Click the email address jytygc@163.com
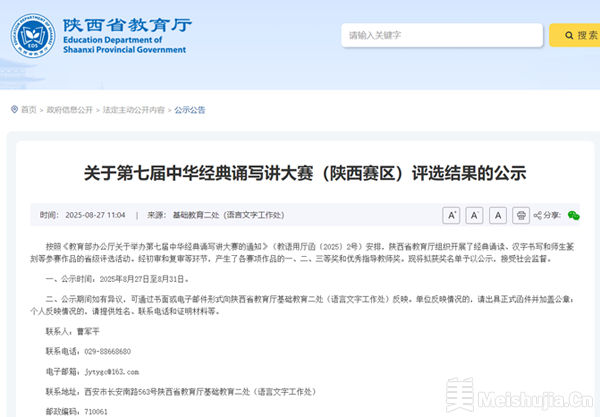 click(112, 372)
